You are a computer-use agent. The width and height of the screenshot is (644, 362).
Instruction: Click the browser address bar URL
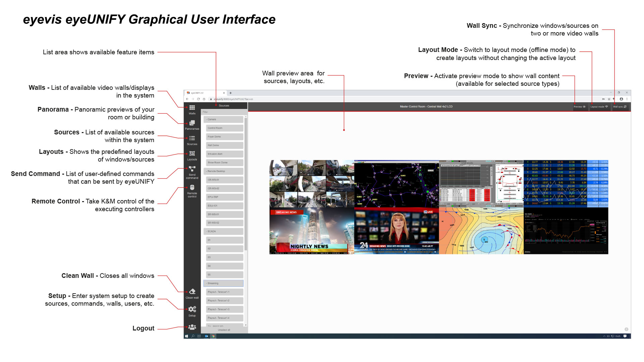[x=234, y=99]
